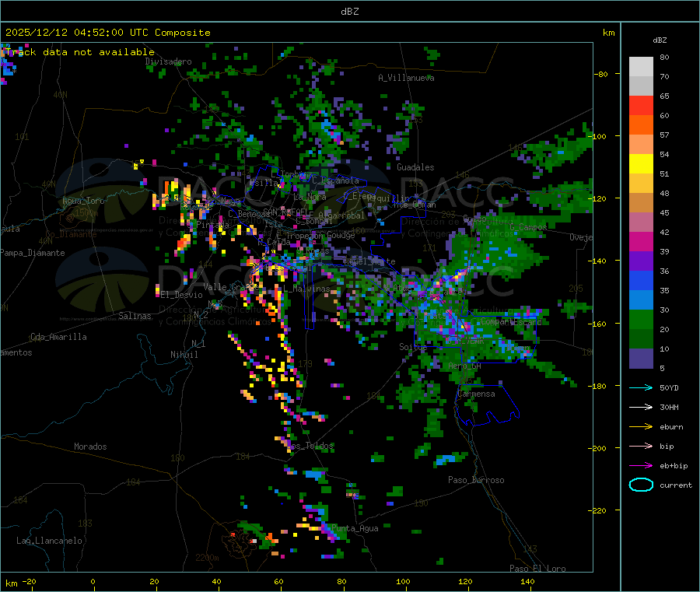700x592 pixels.
Task: Click the 'km' unit label at bottom left
Action: tap(11, 583)
